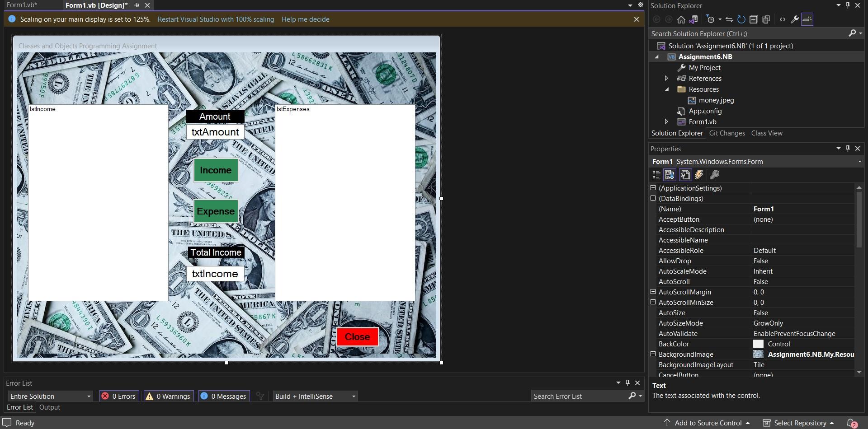Collapse the Resources folder
The height and width of the screenshot is (429, 868).
(x=666, y=89)
